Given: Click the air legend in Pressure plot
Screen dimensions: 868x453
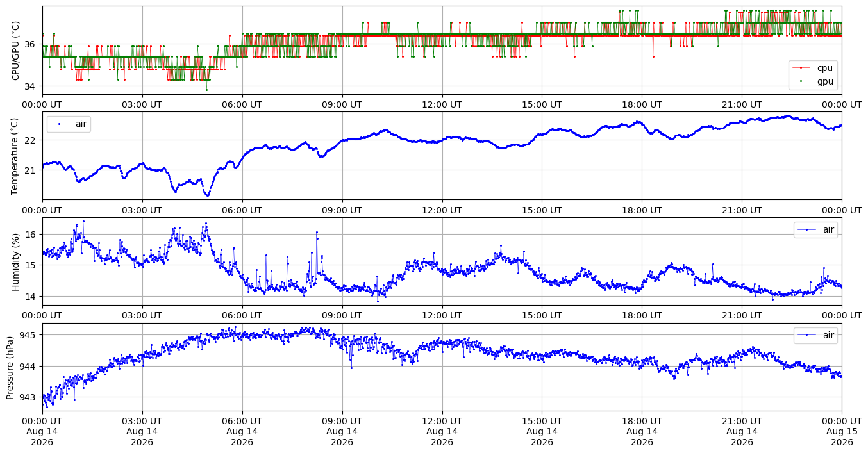Looking at the screenshot, I should (x=815, y=335).
